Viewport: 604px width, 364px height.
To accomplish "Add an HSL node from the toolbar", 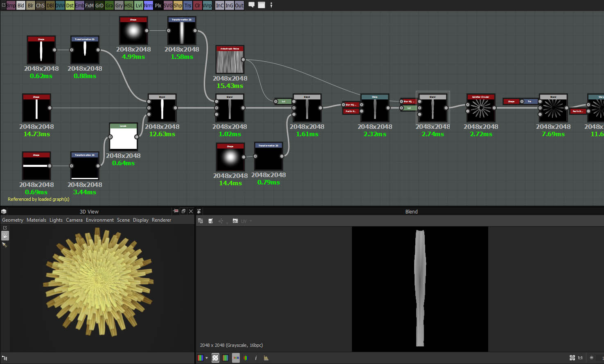I will (128, 5).
